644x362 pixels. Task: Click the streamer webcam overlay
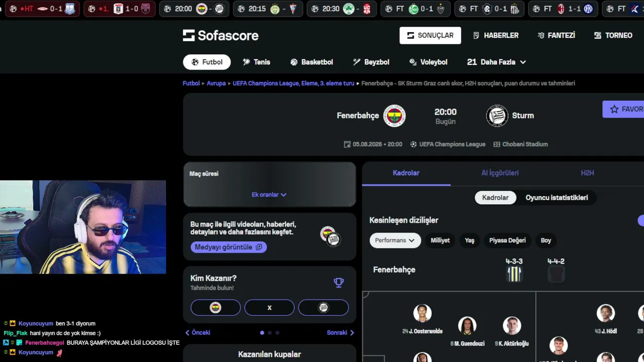click(x=83, y=227)
